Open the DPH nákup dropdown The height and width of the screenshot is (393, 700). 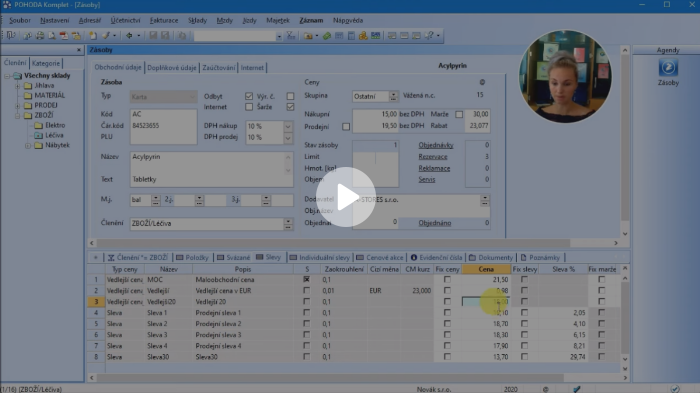[x=288, y=126]
